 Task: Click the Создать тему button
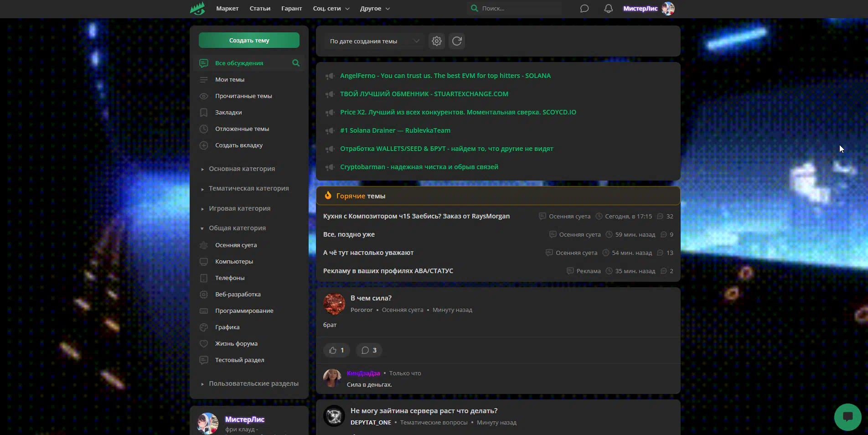(x=249, y=40)
